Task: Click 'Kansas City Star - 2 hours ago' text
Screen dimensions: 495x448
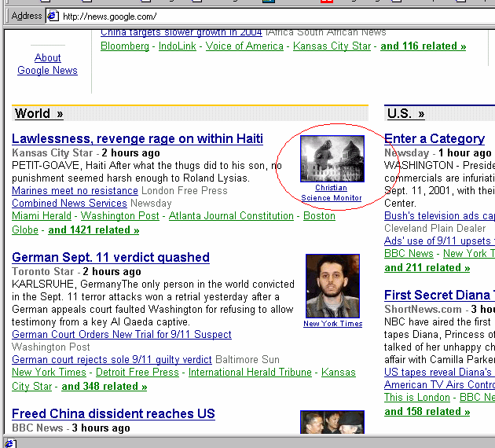Action: (x=86, y=152)
